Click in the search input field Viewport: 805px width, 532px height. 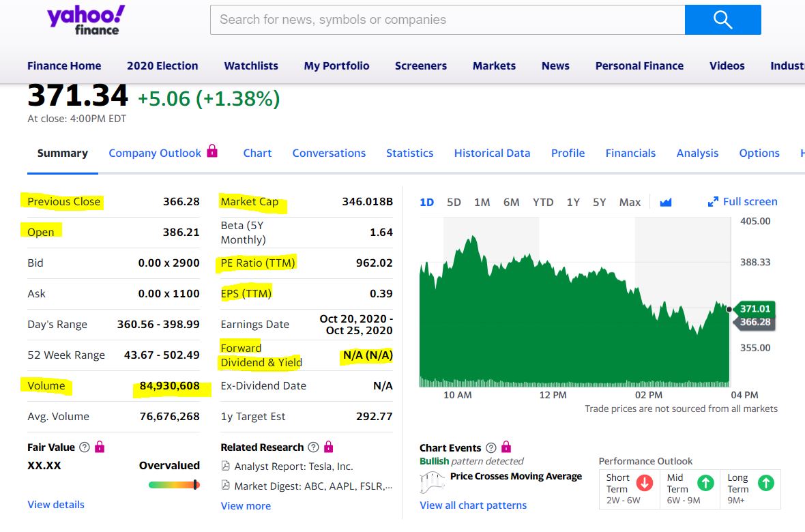(447, 20)
